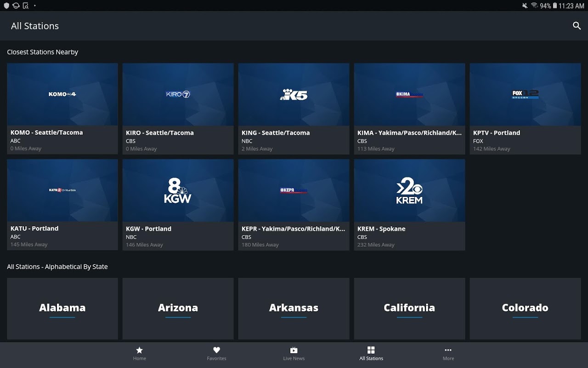This screenshot has width=588, height=368.
Task: Click the 'KGW - Portland' title
Action: 149,229
